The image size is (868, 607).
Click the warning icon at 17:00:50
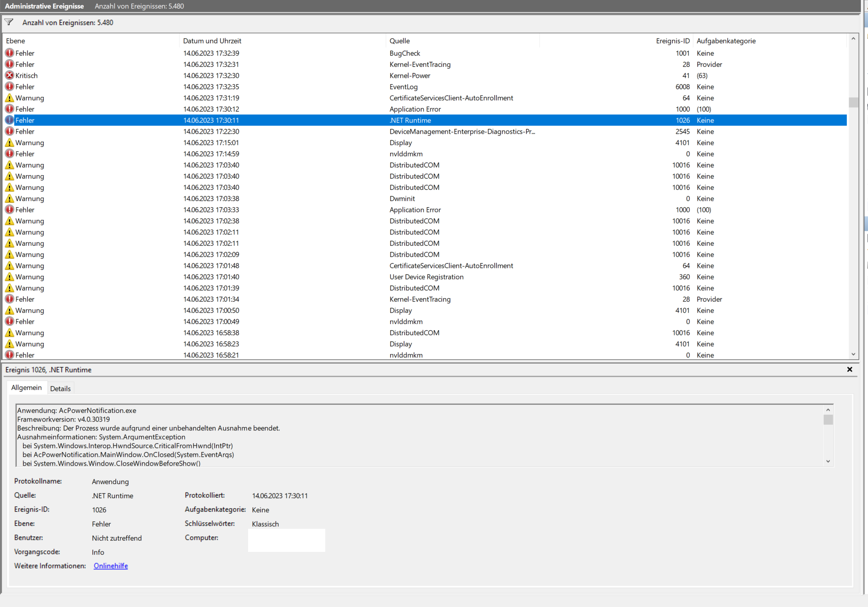click(9, 310)
